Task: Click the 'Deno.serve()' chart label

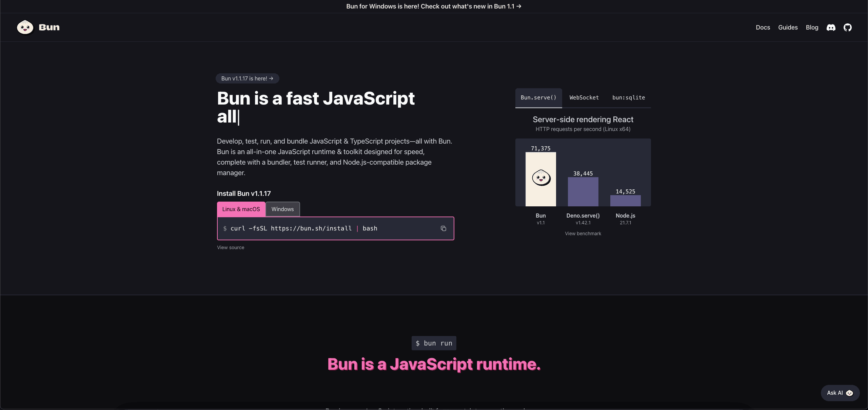Action: click(583, 216)
